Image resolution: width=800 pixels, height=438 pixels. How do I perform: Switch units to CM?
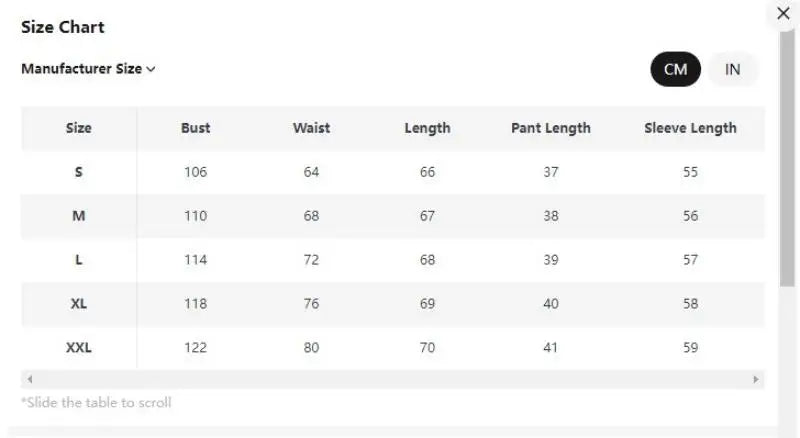tap(675, 69)
